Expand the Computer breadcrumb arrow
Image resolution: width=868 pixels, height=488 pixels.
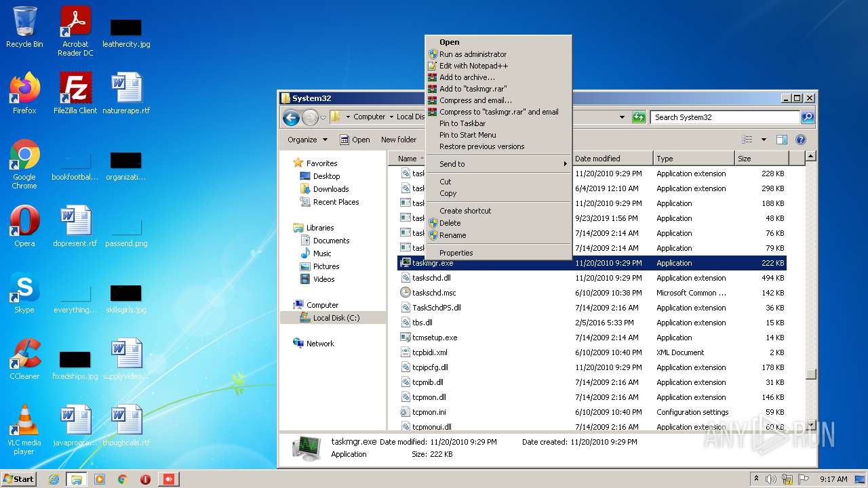[391, 117]
